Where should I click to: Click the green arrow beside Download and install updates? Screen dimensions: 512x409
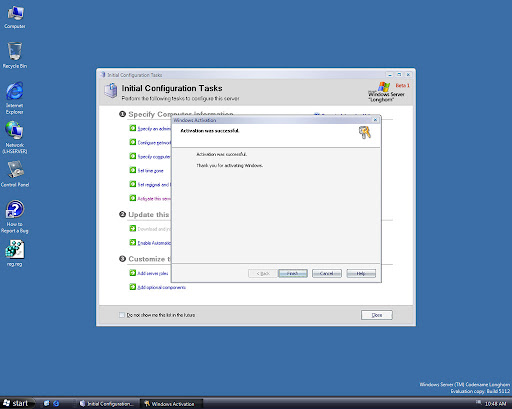[133, 228]
